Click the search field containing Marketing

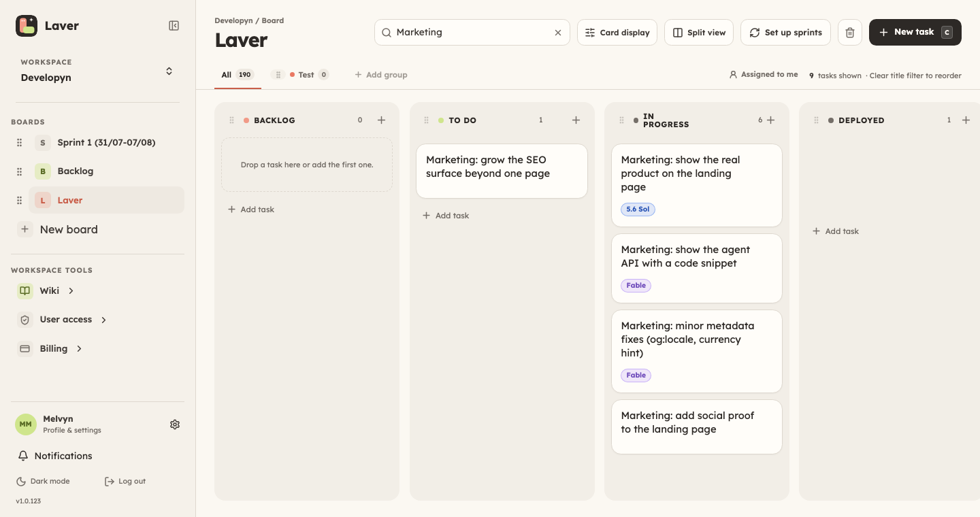click(x=472, y=33)
